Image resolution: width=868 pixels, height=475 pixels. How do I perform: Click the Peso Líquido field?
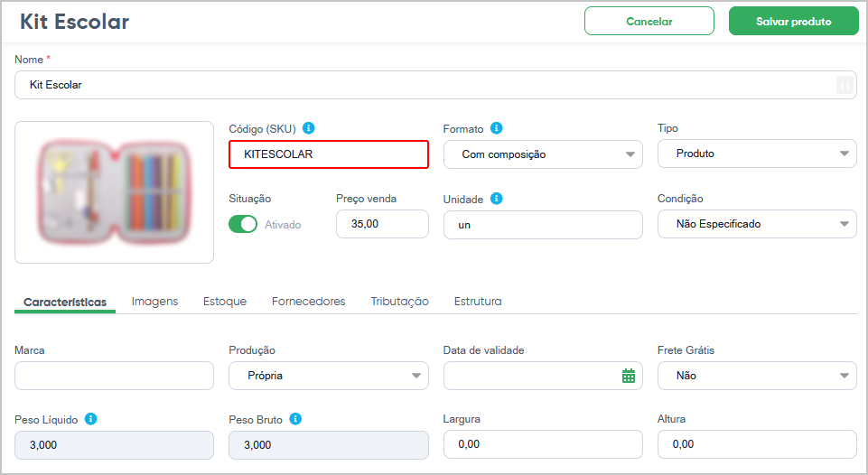[114, 445]
